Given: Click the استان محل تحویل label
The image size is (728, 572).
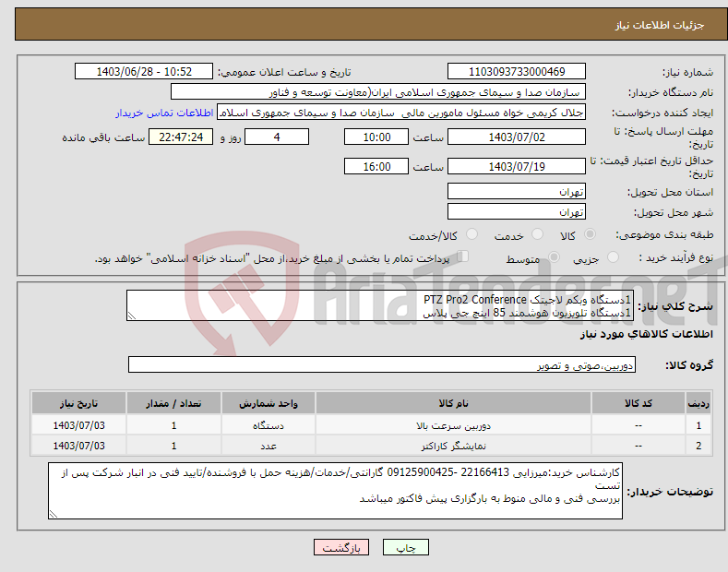Looking at the screenshot, I should tap(671, 192).
